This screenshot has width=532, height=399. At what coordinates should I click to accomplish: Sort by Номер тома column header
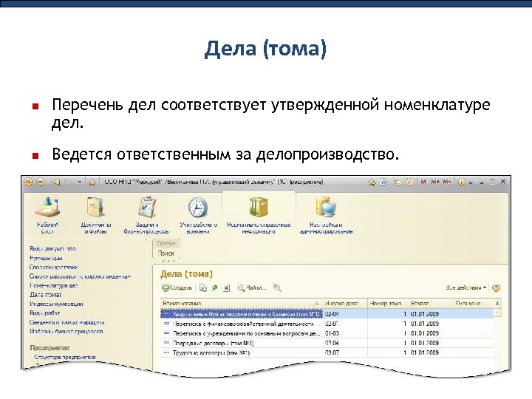click(388, 304)
